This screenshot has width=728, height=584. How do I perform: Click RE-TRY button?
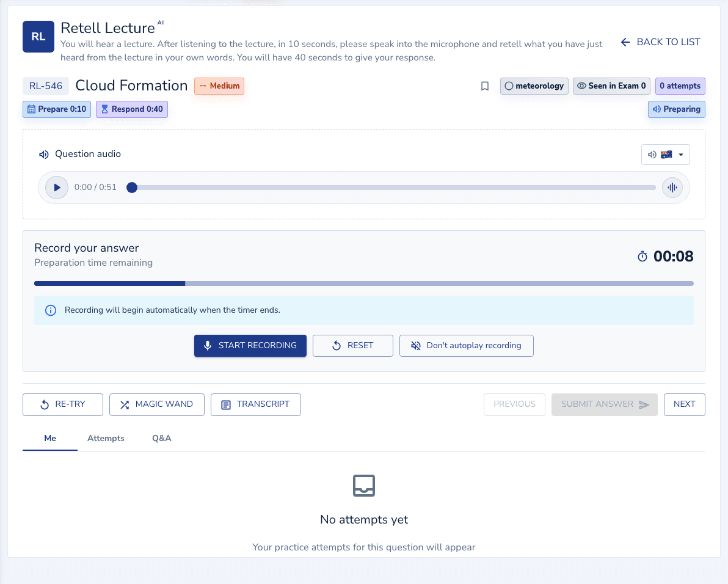pyautogui.click(x=63, y=405)
